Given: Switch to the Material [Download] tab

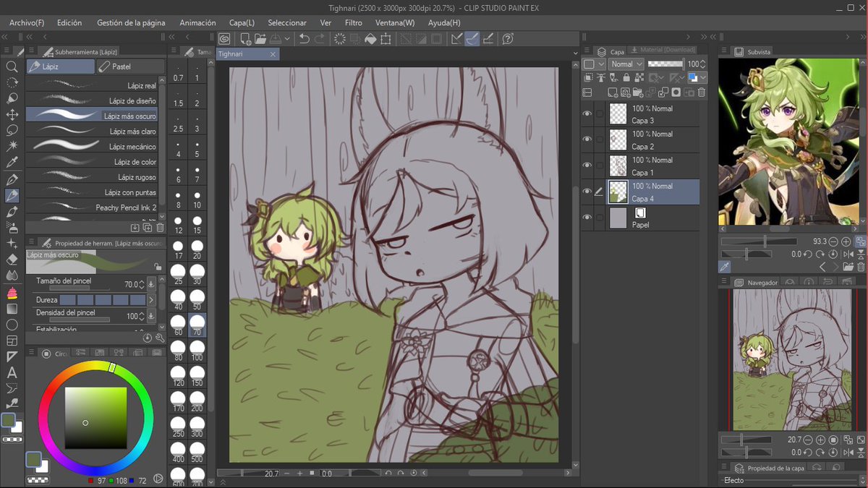Looking at the screenshot, I should [x=662, y=50].
